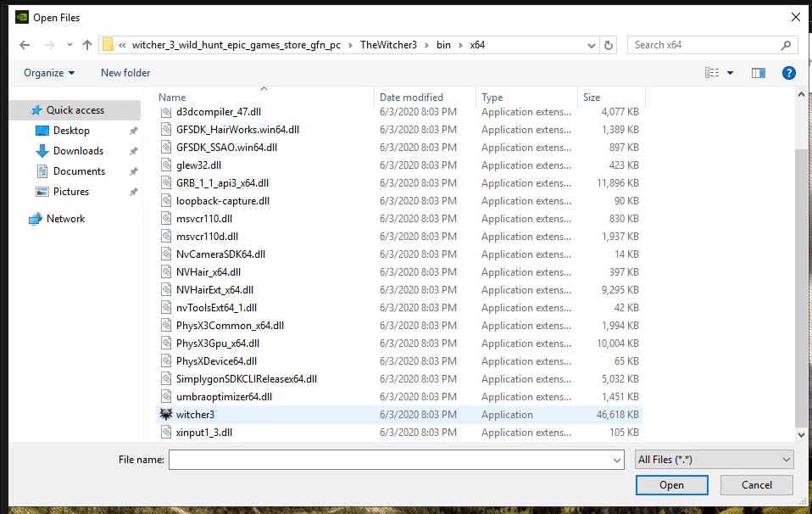Open the Downloads quick access folder
The image size is (812, 514).
pos(78,151)
